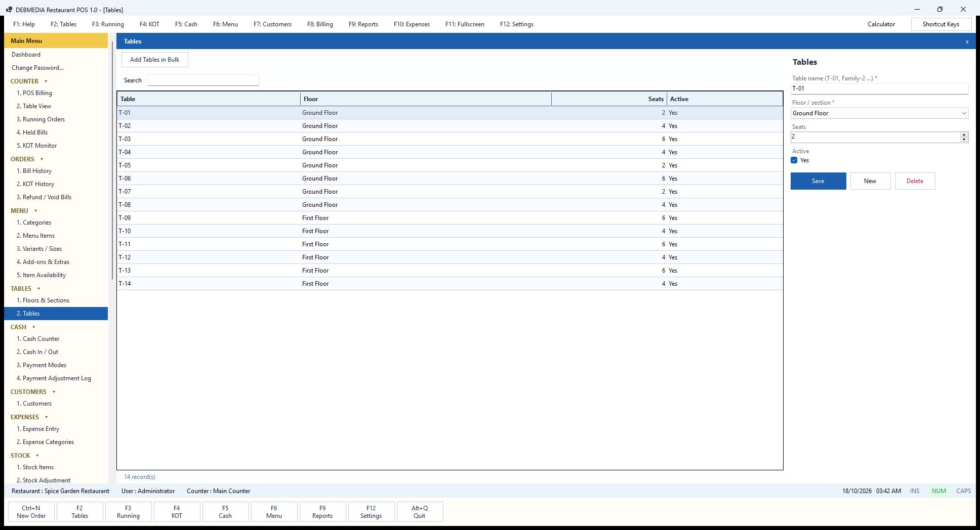The image size is (980, 530).
Task: Sort by the Seats column header
Action: [609, 99]
